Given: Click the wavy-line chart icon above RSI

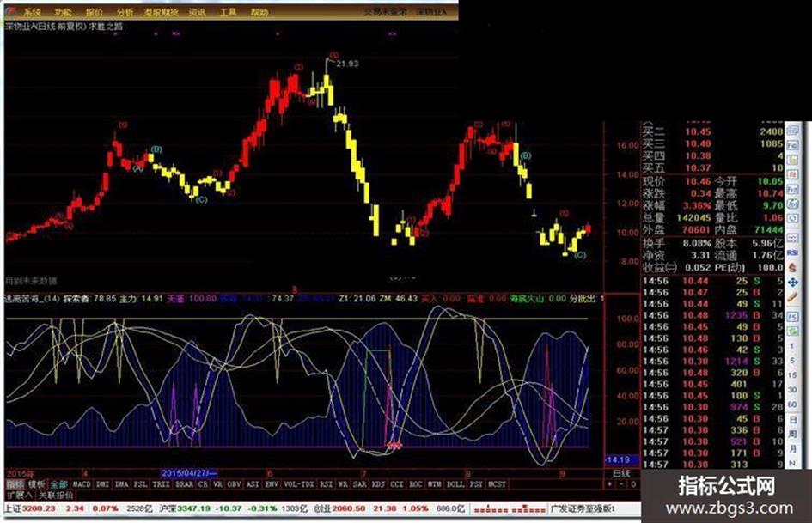Looking at the screenshot, I should (x=793, y=238).
